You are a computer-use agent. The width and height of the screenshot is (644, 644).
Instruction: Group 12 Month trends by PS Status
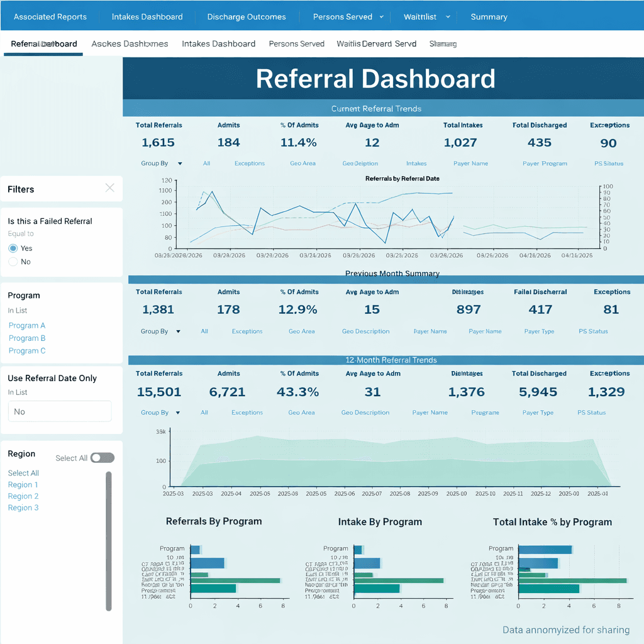(x=591, y=413)
